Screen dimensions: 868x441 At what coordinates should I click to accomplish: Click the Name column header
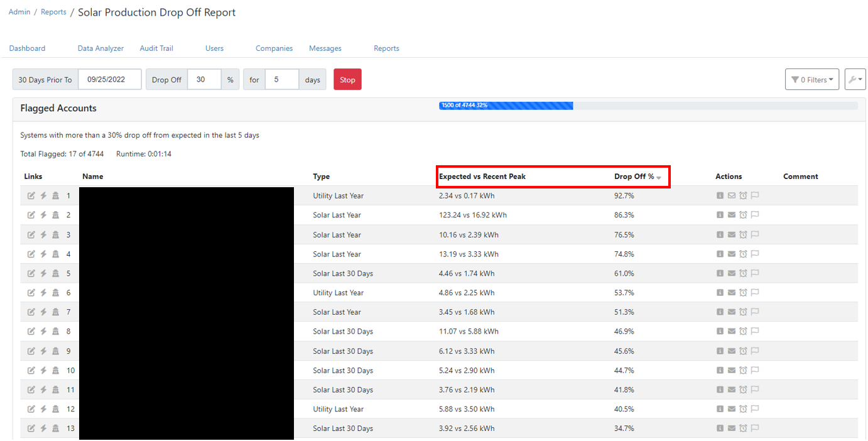tap(92, 177)
